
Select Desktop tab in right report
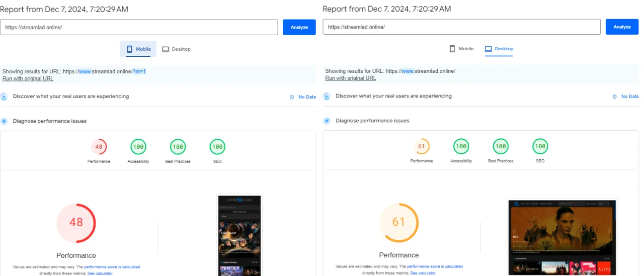point(499,49)
